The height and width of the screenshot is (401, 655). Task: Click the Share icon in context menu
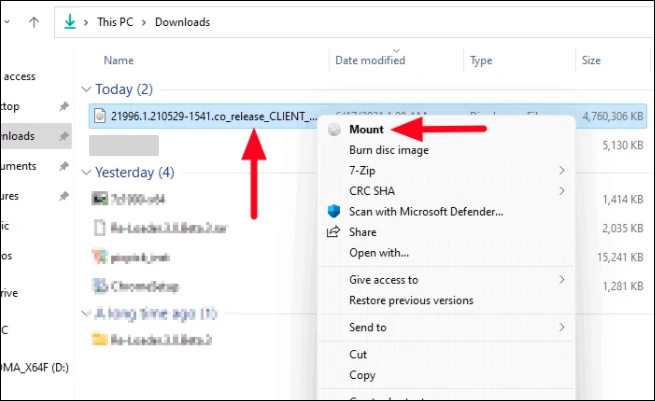pyautogui.click(x=334, y=232)
